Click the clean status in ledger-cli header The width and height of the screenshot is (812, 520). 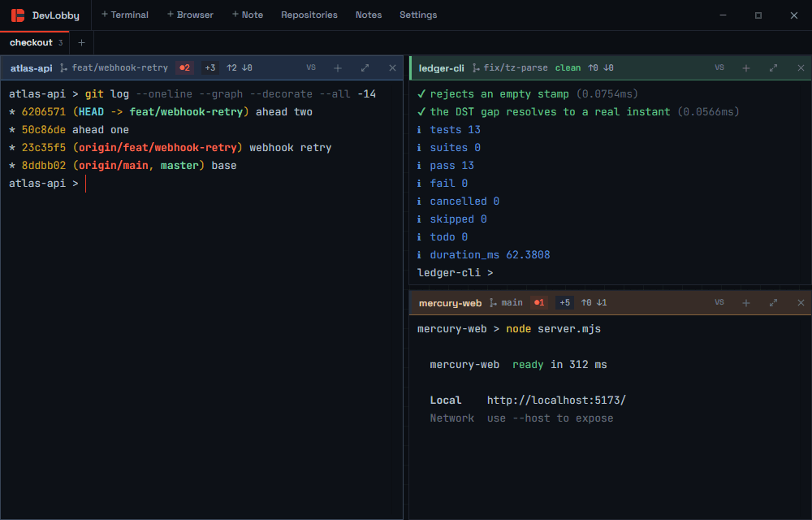click(568, 68)
